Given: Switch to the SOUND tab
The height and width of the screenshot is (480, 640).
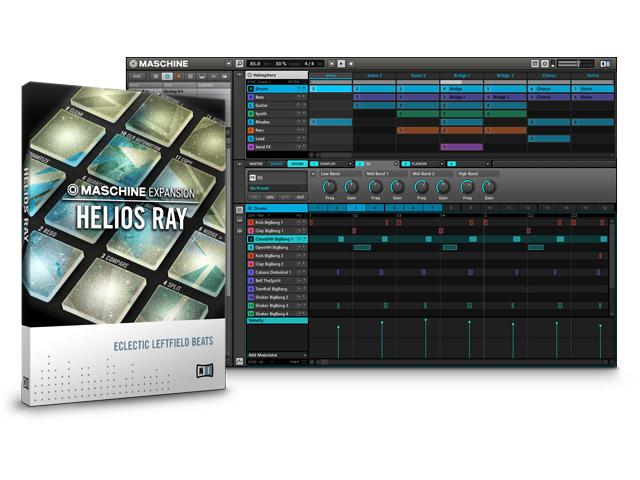Looking at the screenshot, I should point(298,164).
